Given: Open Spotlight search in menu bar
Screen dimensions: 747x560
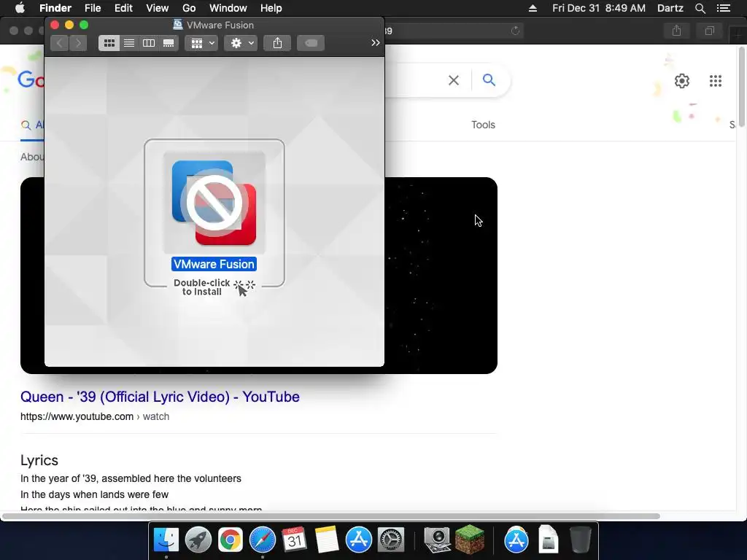Looking at the screenshot, I should [x=700, y=8].
